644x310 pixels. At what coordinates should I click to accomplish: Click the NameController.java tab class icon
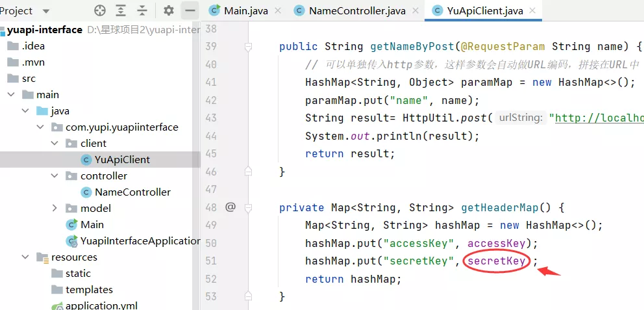coord(300,10)
